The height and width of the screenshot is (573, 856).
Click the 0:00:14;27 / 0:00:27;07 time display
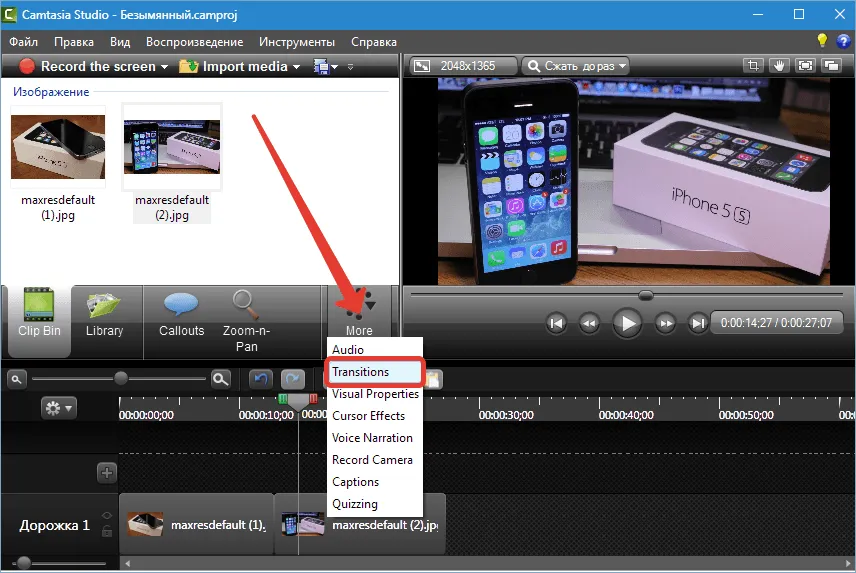(776, 323)
